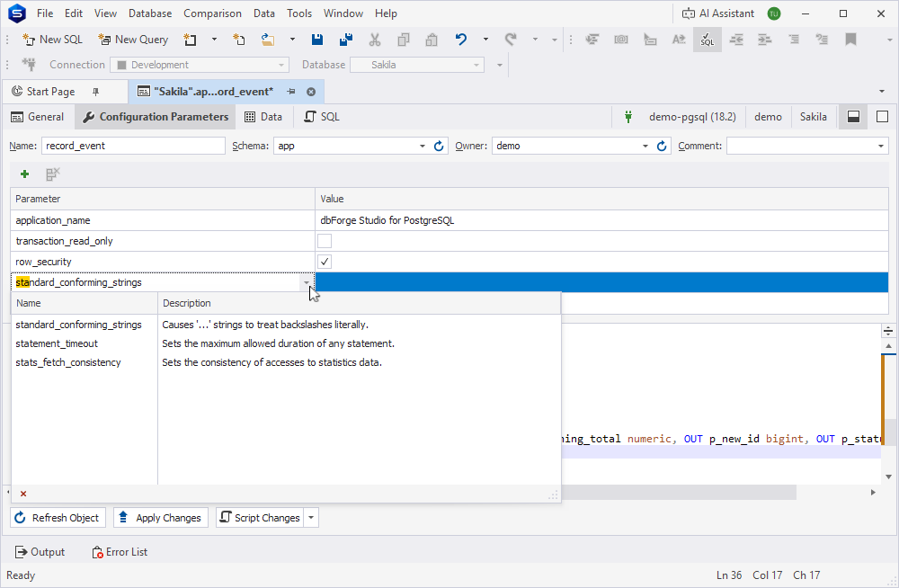Click the red X in parameter popup

tap(23, 494)
